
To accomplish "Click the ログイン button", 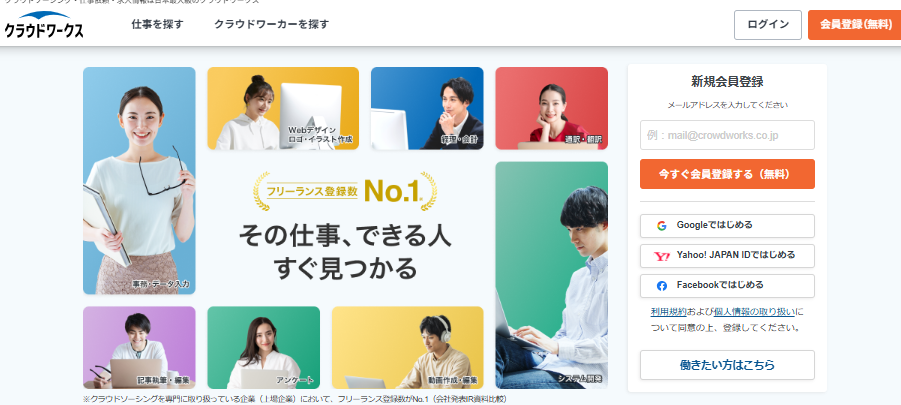I will (x=768, y=25).
